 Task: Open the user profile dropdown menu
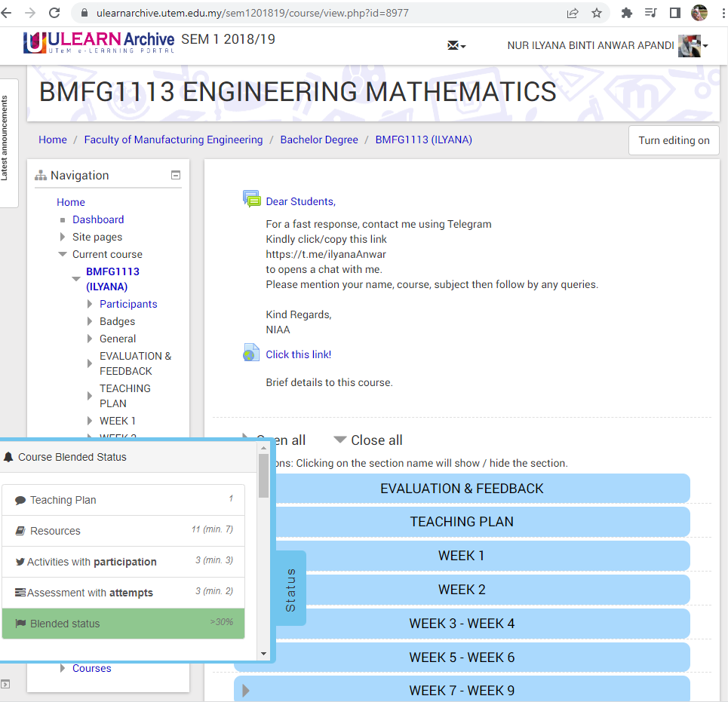tap(693, 46)
